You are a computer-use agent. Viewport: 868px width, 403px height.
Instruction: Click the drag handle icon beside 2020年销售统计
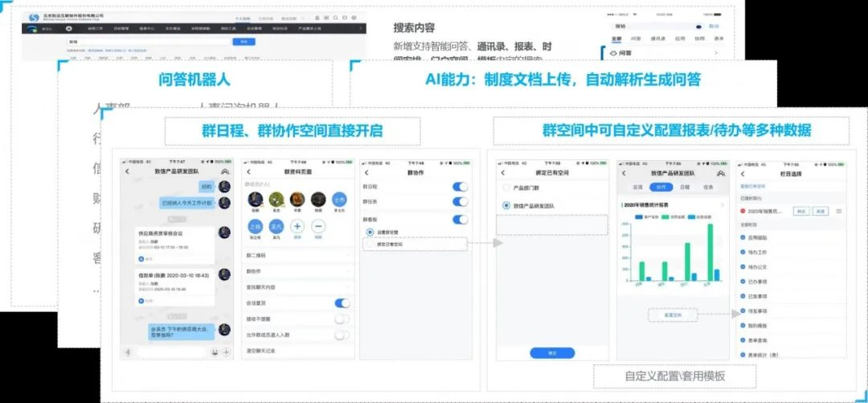[839, 211]
